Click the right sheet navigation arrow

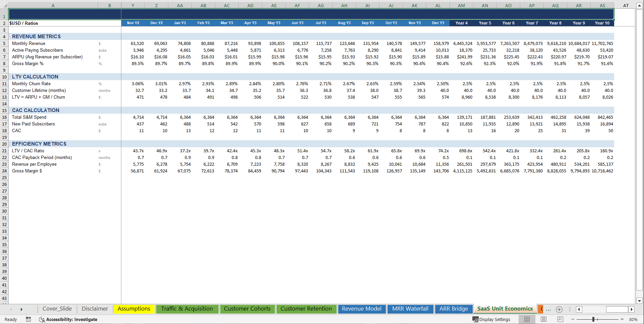click(21, 309)
